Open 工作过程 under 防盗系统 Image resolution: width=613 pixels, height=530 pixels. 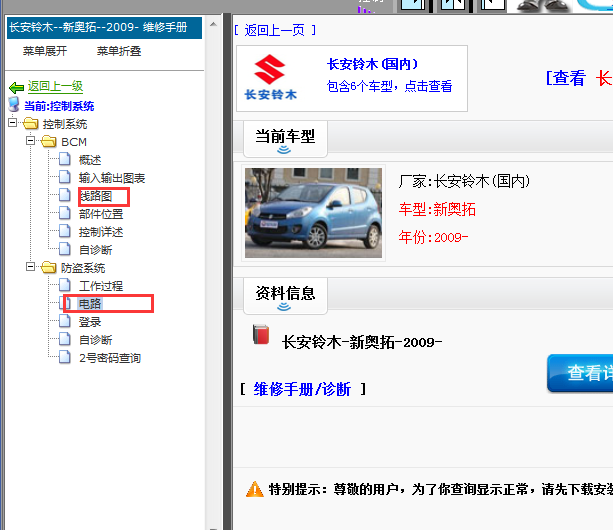click(x=101, y=286)
